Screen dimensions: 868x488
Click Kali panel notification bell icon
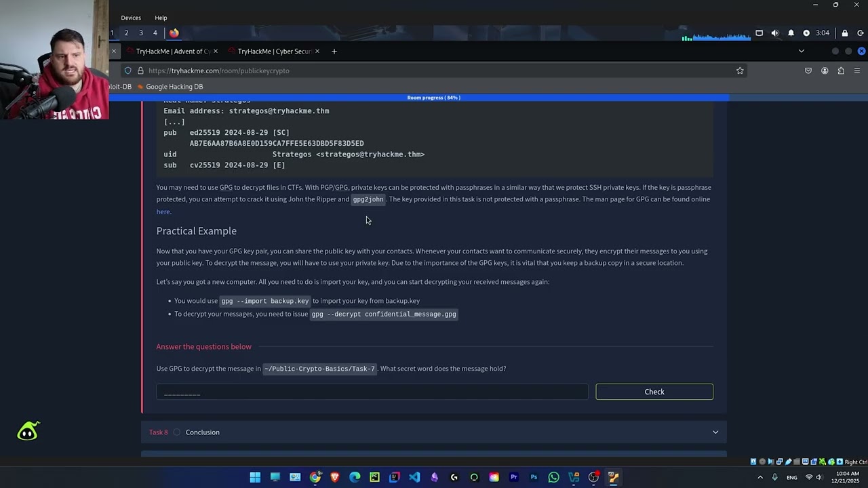[791, 33]
